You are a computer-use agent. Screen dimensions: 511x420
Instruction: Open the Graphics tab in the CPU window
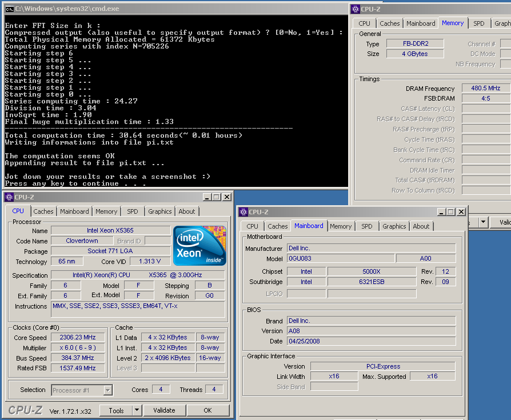[159, 211]
